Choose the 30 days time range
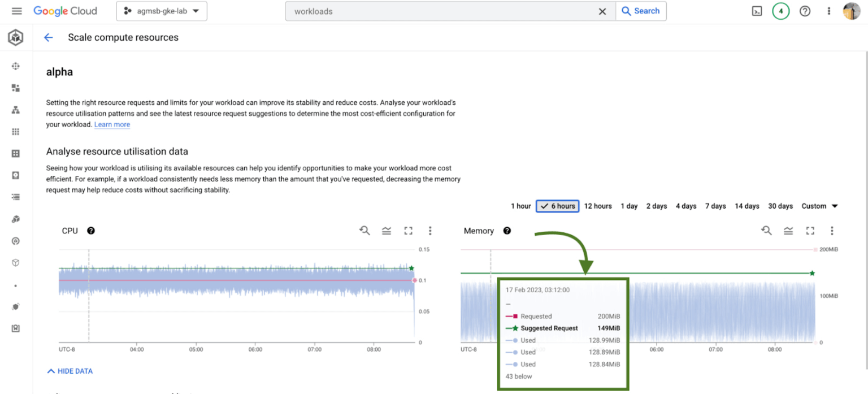868x394 pixels. pos(780,206)
